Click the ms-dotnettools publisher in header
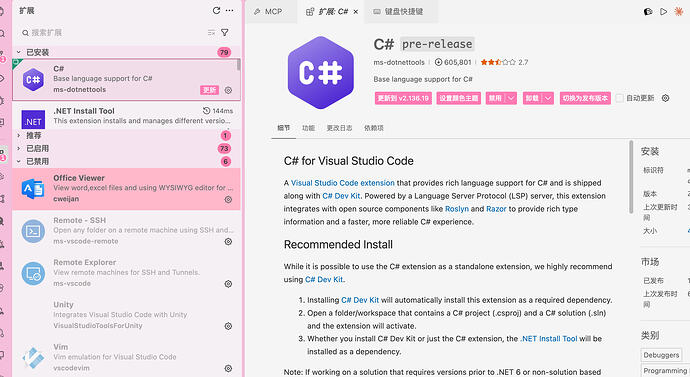Viewport: 690px width, 377px height. pos(399,62)
